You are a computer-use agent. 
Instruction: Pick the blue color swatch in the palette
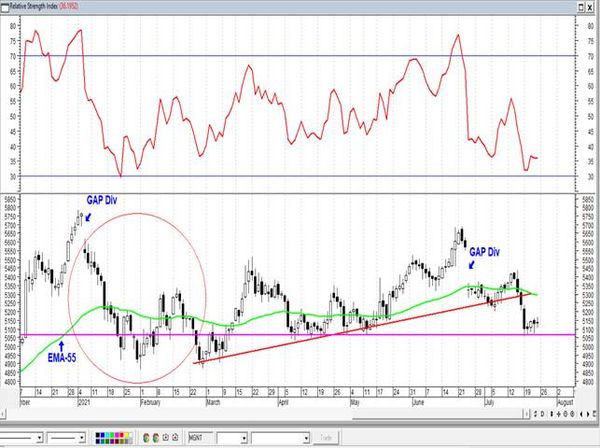(102, 435)
